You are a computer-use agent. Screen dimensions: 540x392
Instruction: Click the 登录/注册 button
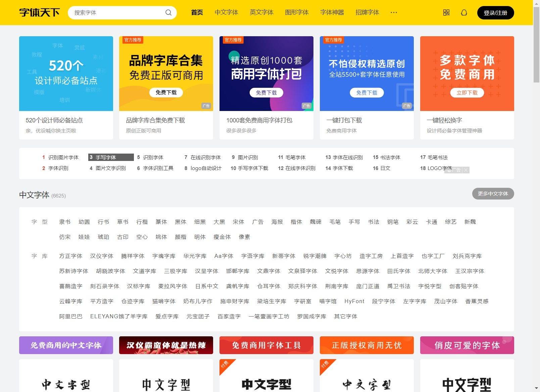coord(495,13)
